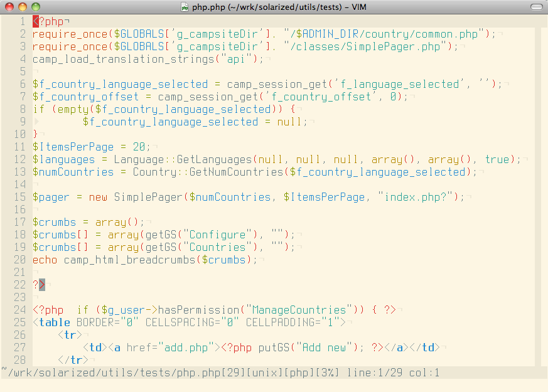548x392 pixels.
Task: Click the highlighted closing bracket on line 22
Action: tap(42, 285)
